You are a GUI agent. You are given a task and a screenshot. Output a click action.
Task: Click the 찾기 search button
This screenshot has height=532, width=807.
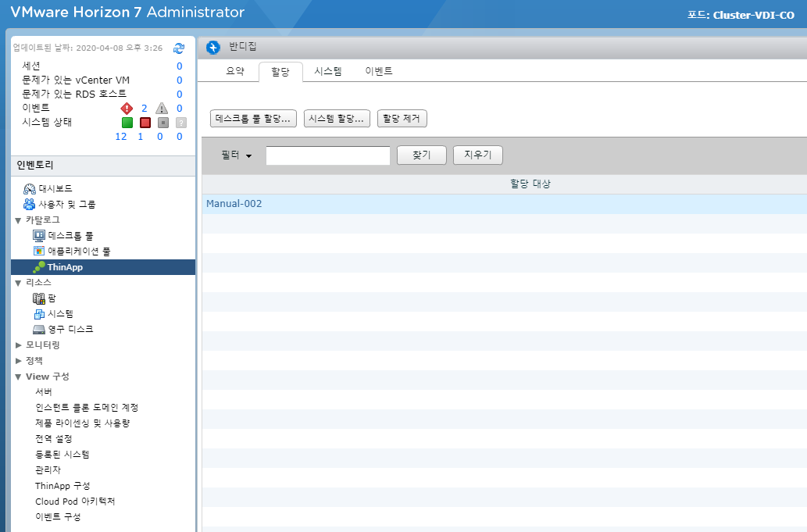(x=422, y=155)
